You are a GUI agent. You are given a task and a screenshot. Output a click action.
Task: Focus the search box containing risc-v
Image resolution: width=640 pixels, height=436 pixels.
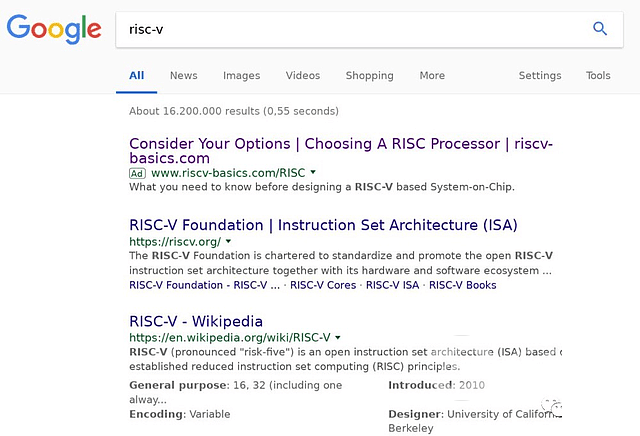pos(369,29)
